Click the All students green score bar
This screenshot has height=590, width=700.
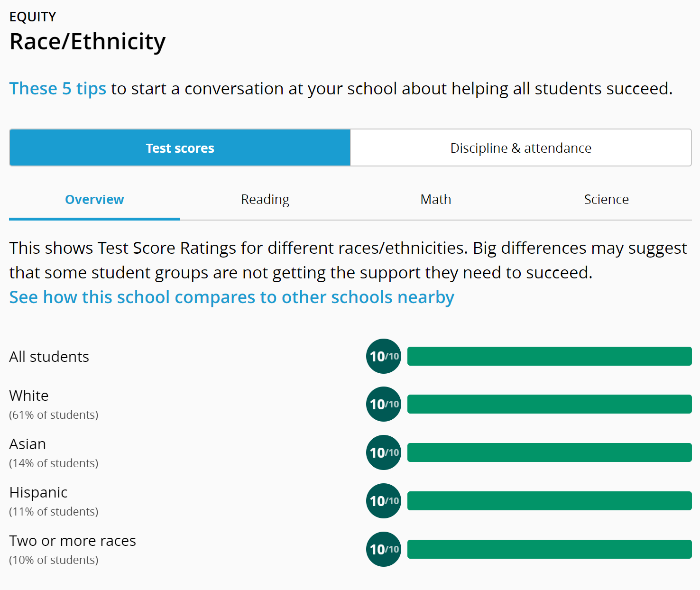[x=549, y=356]
